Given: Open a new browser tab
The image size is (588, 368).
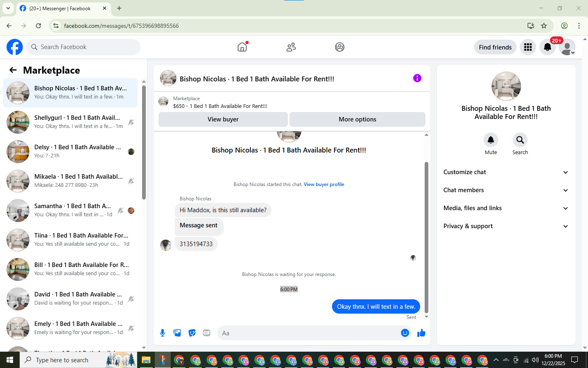Looking at the screenshot, I should [x=119, y=8].
